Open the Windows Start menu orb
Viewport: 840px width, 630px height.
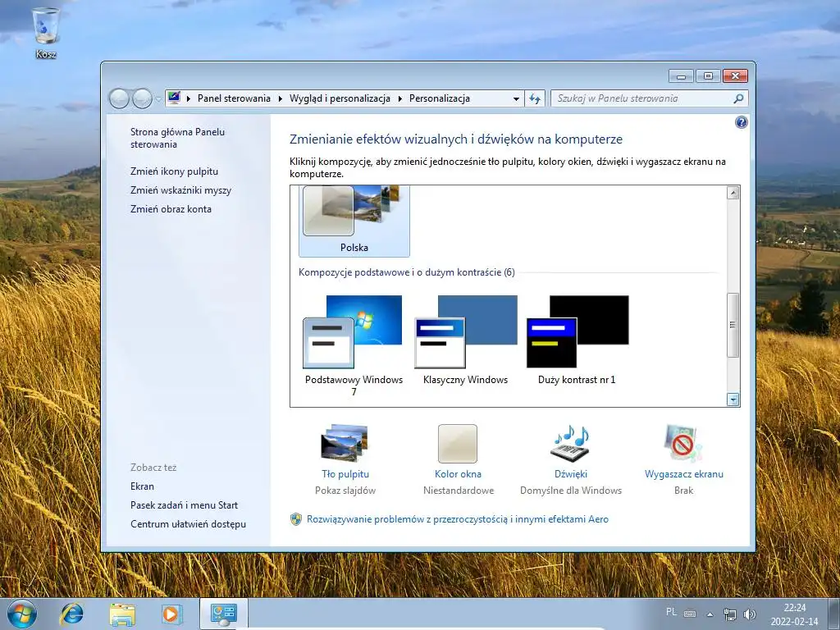tap(22, 614)
